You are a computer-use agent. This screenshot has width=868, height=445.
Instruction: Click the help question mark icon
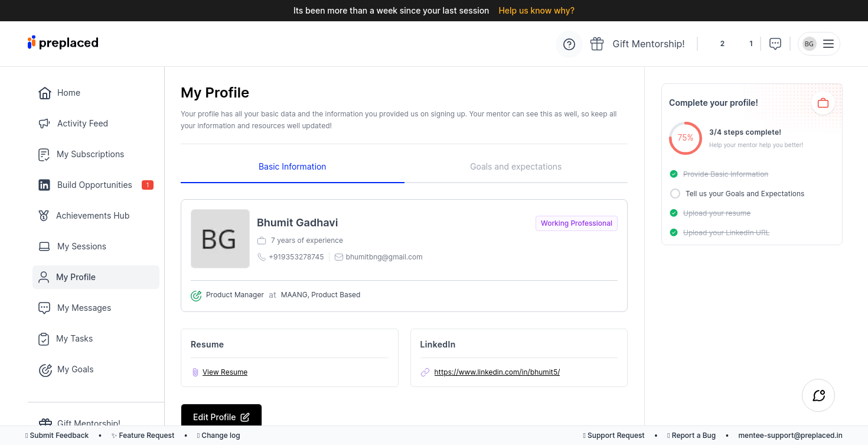[569, 44]
